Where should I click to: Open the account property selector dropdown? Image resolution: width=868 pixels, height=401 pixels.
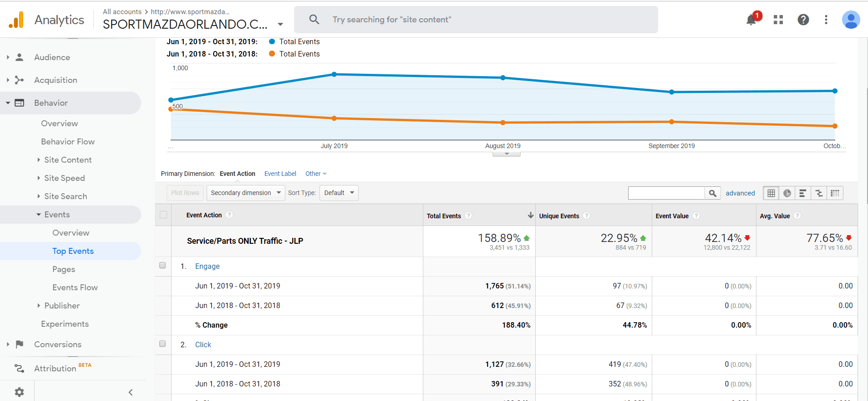pyautogui.click(x=280, y=25)
